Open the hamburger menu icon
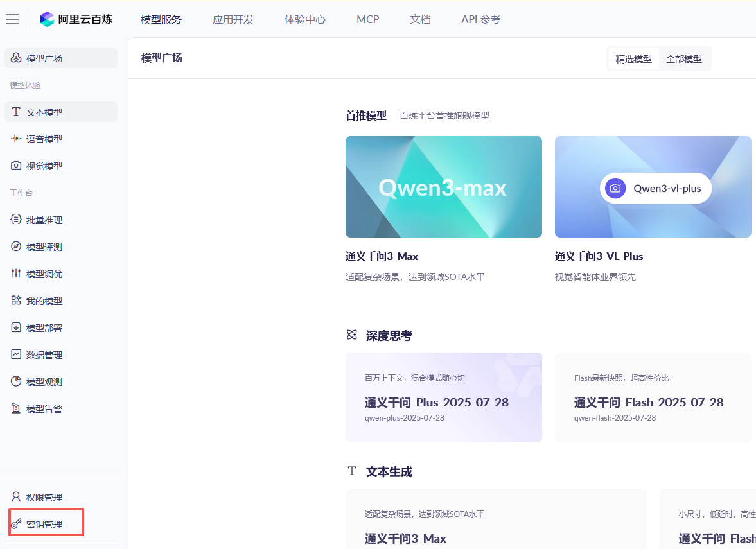 (12, 19)
